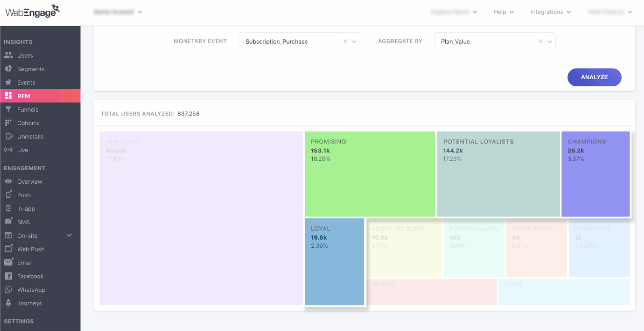Click the Promising segment in treemap
Image resolution: width=644 pixels, height=331 pixels.
[x=370, y=174]
